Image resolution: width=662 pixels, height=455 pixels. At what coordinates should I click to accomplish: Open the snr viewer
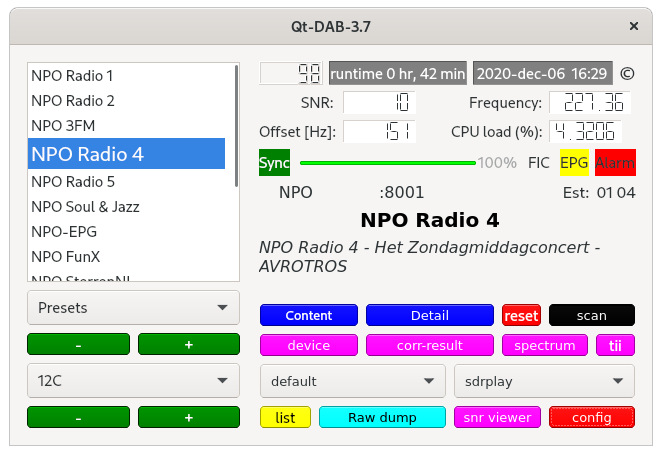point(497,417)
